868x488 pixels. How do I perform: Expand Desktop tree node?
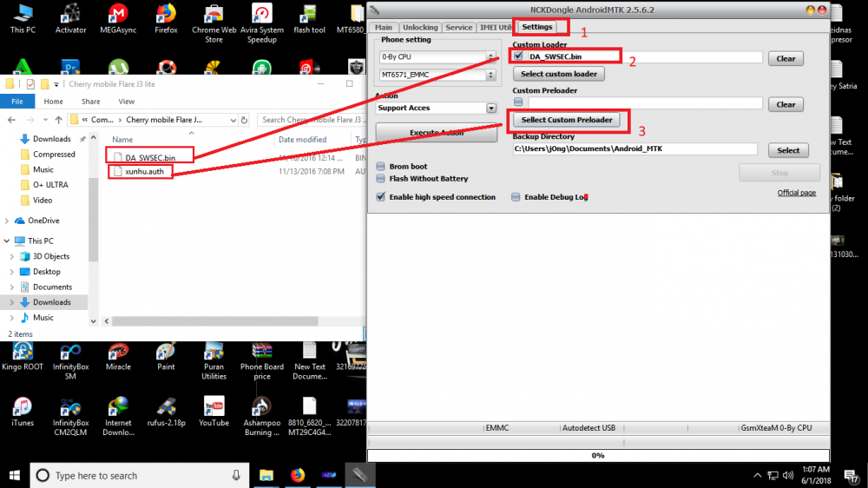click(x=12, y=272)
